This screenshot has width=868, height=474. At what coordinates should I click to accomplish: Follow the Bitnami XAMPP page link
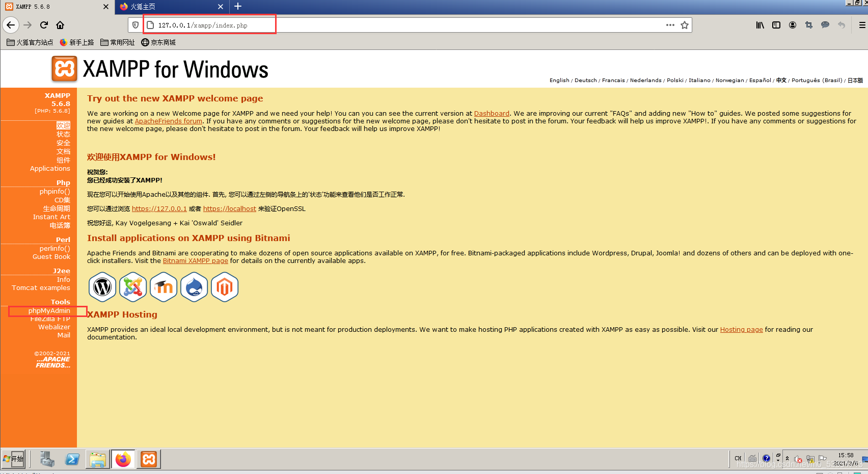(x=195, y=261)
